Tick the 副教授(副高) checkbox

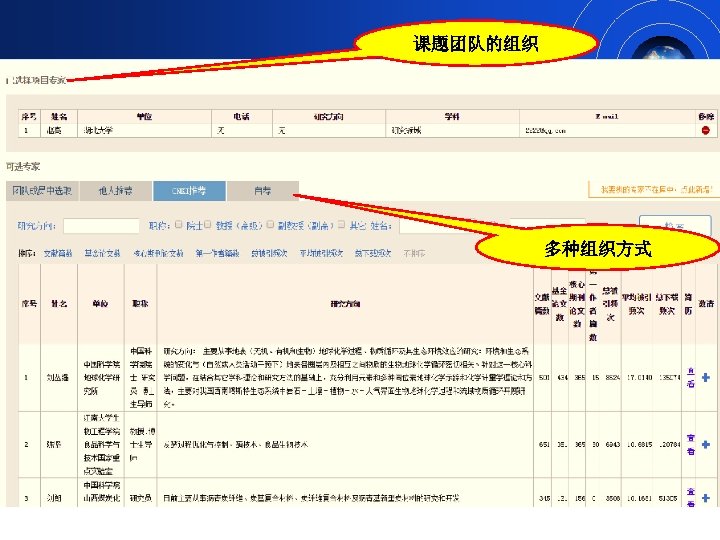[270, 225]
